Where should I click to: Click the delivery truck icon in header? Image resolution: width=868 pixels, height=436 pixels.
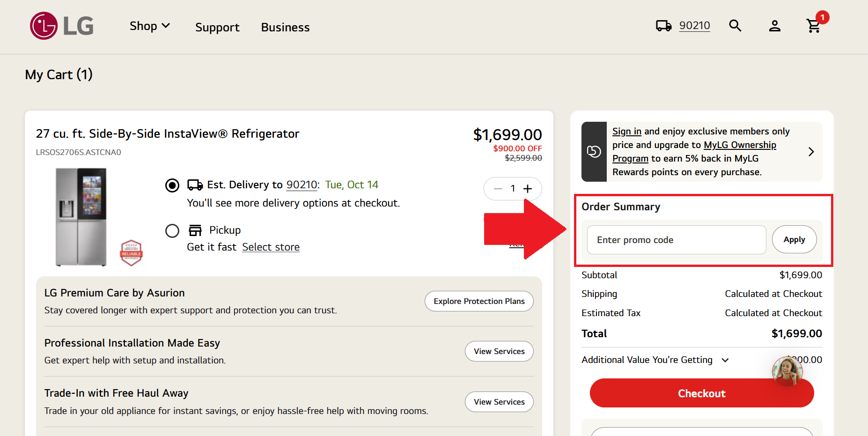point(663,26)
